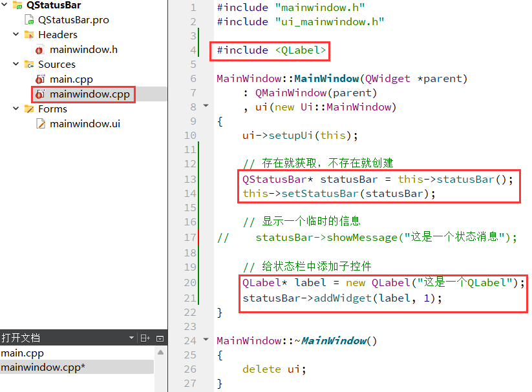Select the Sources folder label
The image size is (532, 392).
click(57, 65)
